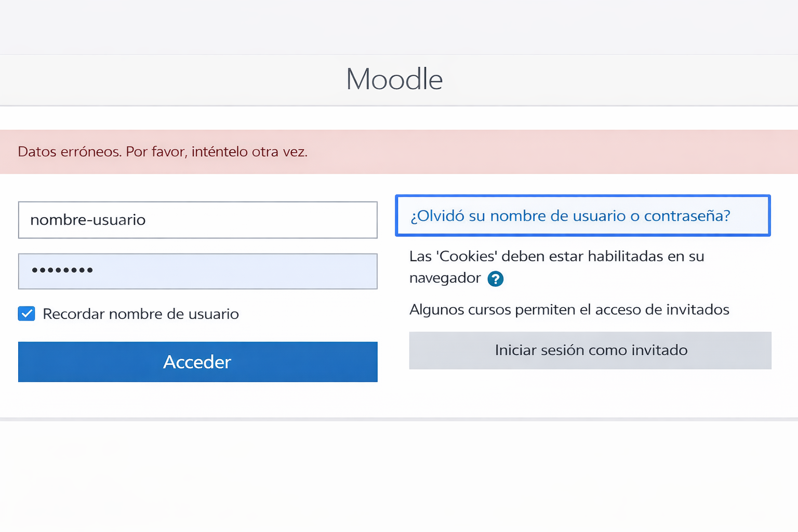Toggle the checkbox below the password field
The width and height of the screenshot is (798, 532).
[26, 313]
